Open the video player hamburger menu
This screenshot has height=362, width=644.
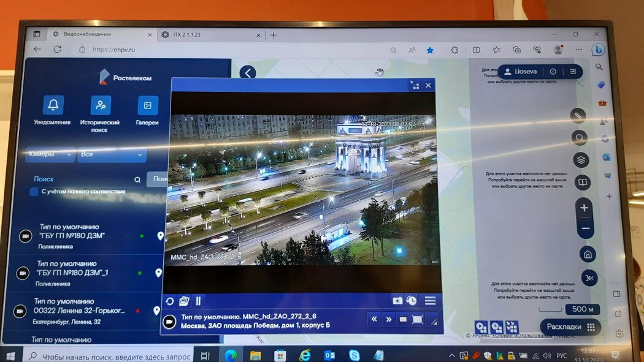(x=430, y=301)
